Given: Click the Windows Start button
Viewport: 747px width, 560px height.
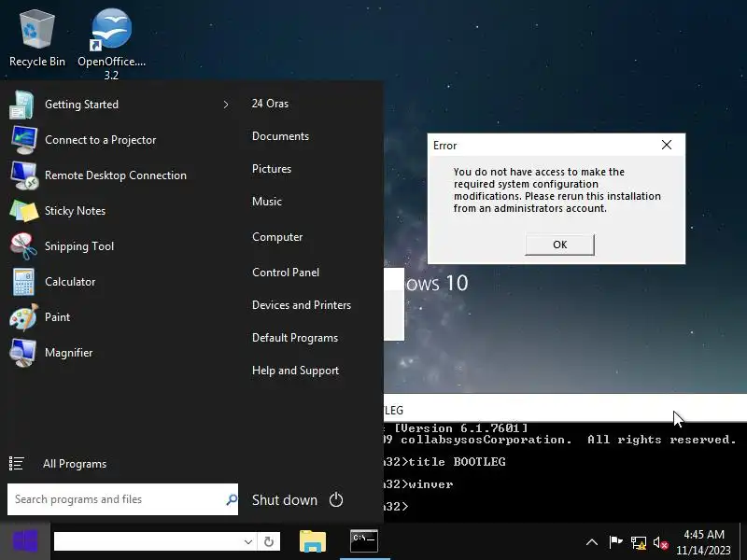Looking at the screenshot, I should point(25,541).
